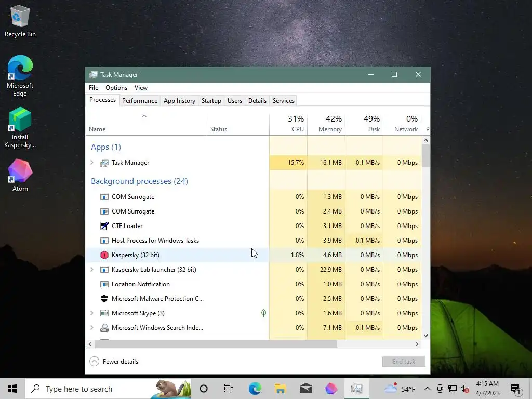Open the Recycle Bin desktop icon
The width and height of the screenshot is (532, 399).
(20, 21)
